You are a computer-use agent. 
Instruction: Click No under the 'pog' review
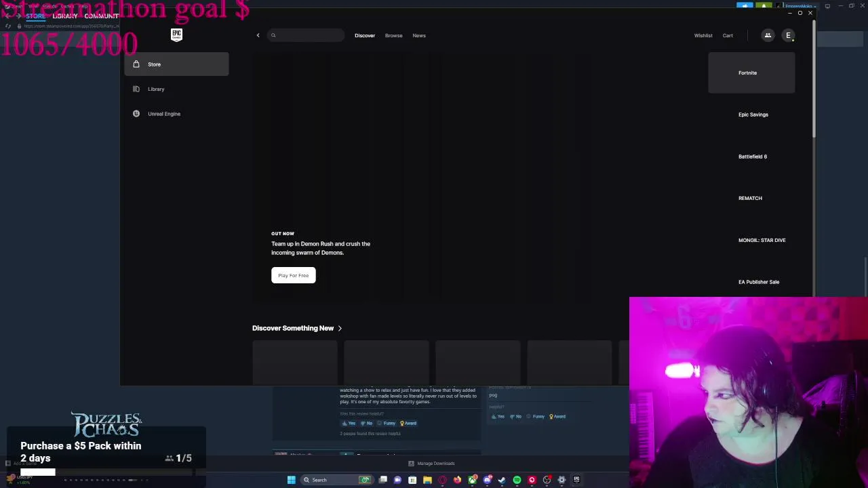tap(515, 416)
